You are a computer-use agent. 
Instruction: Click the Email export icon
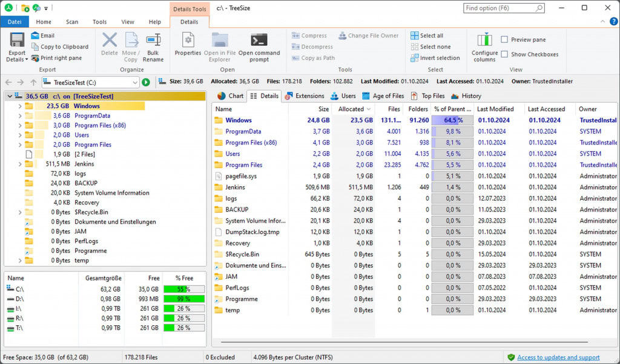[x=35, y=36]
